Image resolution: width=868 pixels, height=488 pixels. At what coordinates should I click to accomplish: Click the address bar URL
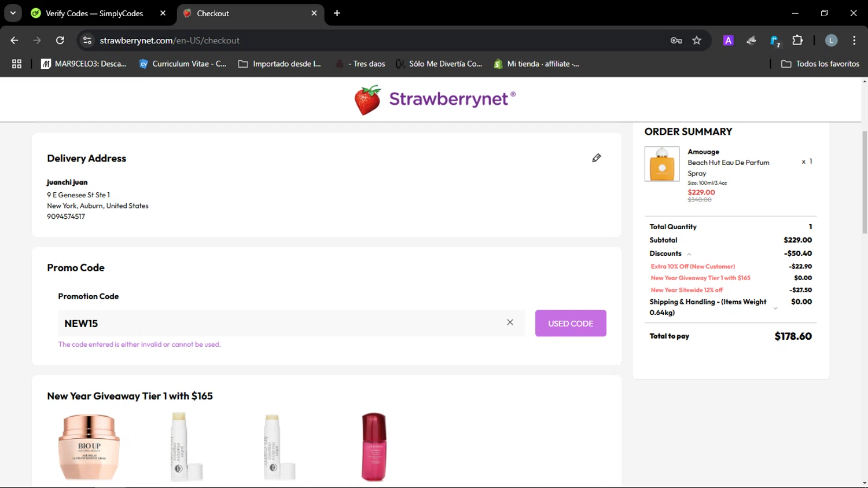[x=170, y=41]
